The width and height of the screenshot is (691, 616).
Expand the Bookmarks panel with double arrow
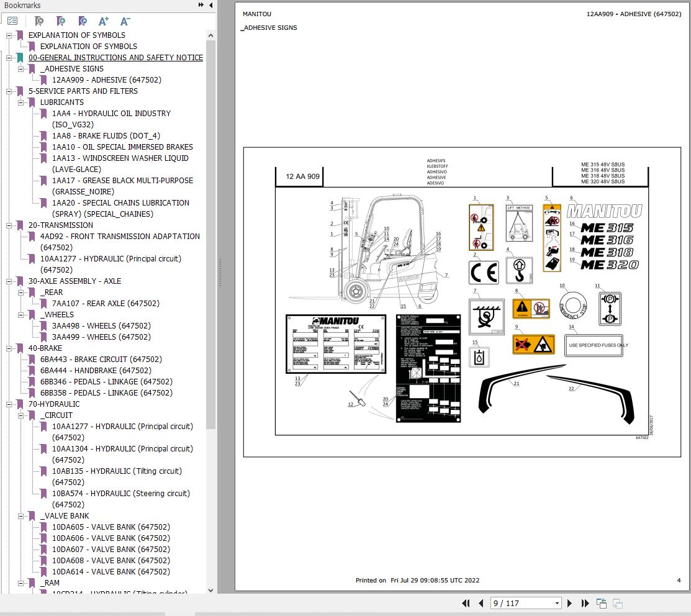(x=201, y=5)
